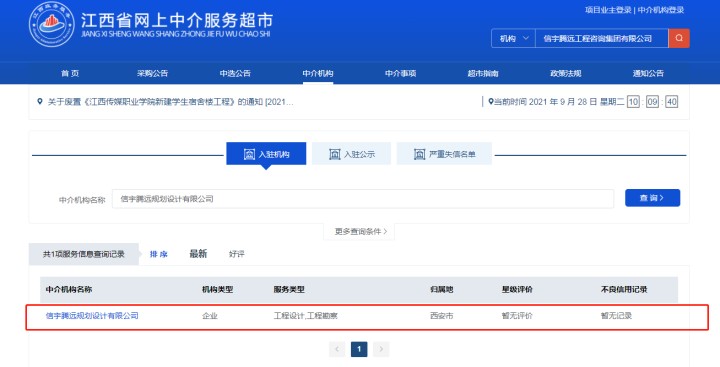This screenshot has width=720, height=367.
Task: Click the 查询 search button
Action: pyautogui.click(x=652, y=198)
